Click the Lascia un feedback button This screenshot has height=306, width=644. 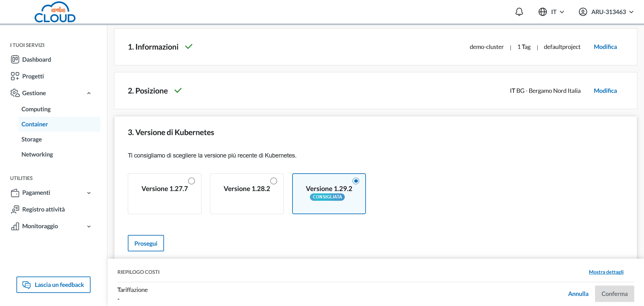(x=53, y=285)
